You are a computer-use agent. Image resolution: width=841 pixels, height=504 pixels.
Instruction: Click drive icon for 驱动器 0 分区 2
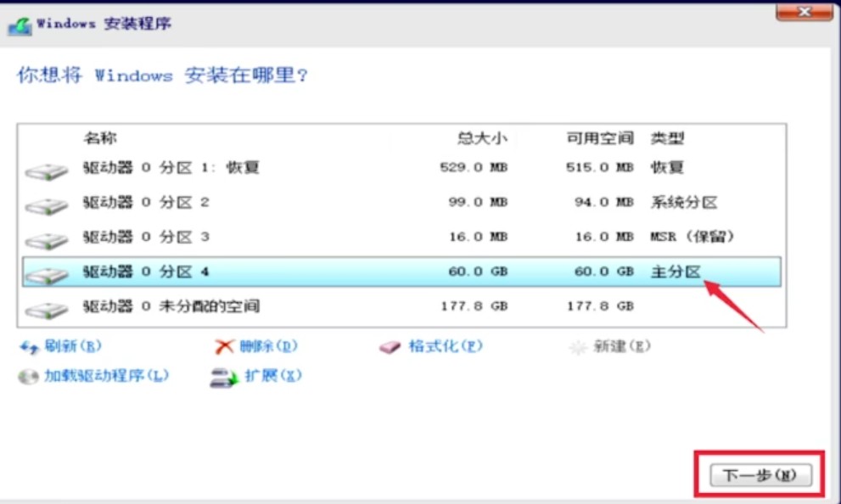(x=47, y=206)
